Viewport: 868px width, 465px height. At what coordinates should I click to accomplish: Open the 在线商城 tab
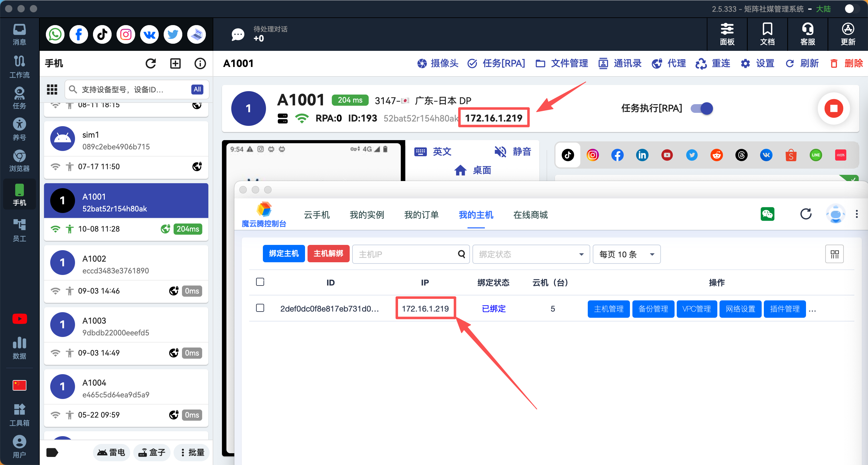coord(530,215)
